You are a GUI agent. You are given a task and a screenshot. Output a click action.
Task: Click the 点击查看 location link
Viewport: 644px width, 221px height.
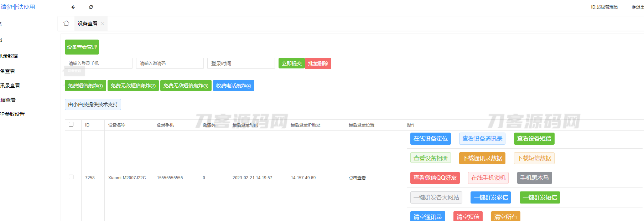coord(357,178)
